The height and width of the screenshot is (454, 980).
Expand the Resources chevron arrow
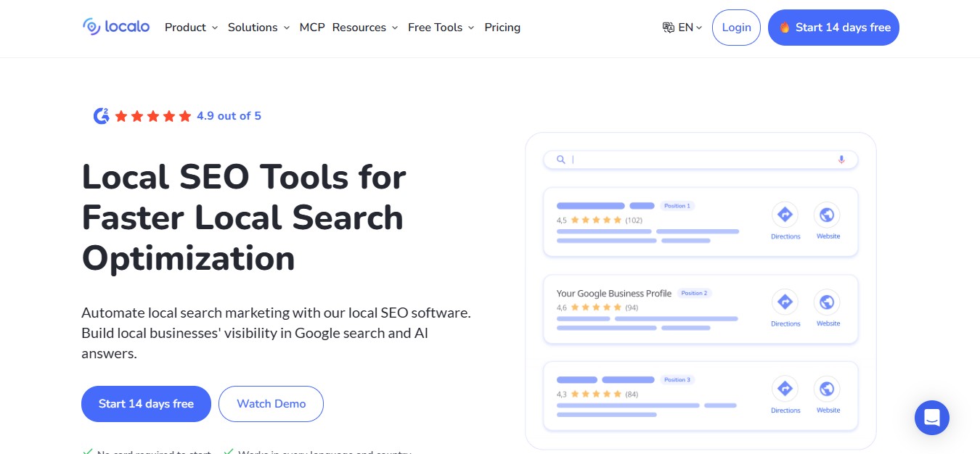pos(394,28)
